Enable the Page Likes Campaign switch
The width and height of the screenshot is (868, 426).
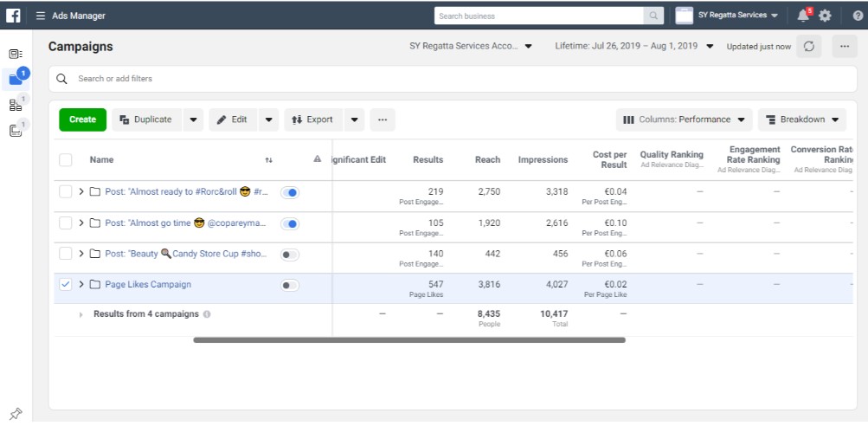coord(290,285)
